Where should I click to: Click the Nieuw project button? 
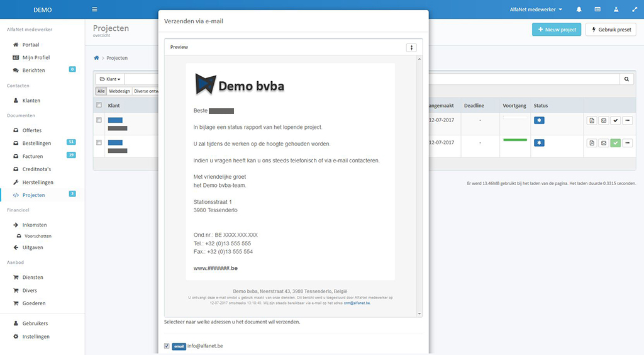point(556,30)
